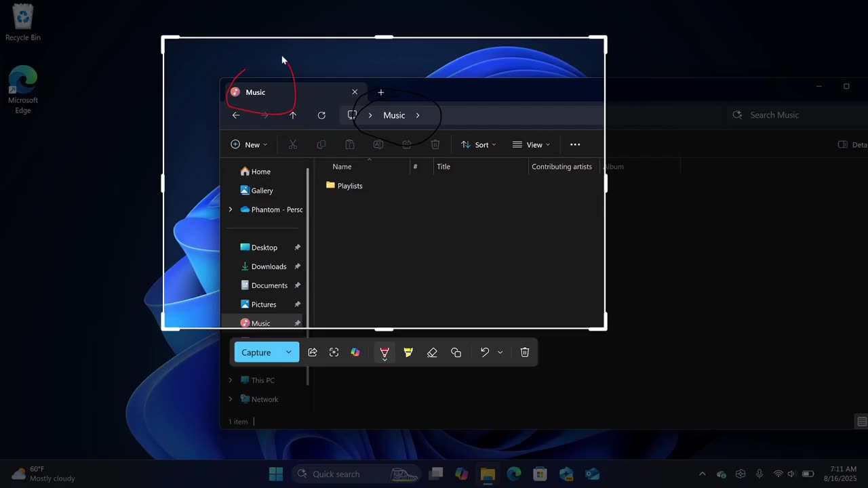Open the Sort menu
The width and height of the screenshot is (868, 488).
point(478,144)
